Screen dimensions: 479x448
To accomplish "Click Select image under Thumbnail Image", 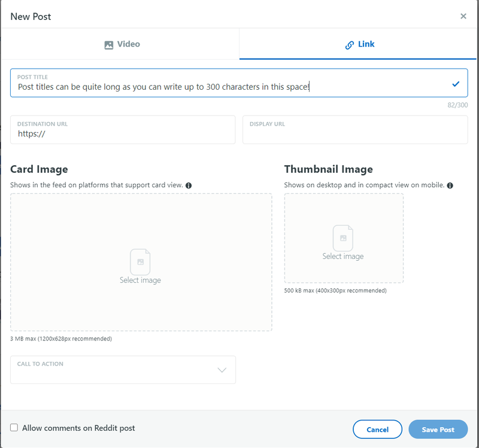I will [x=342, y=256].
